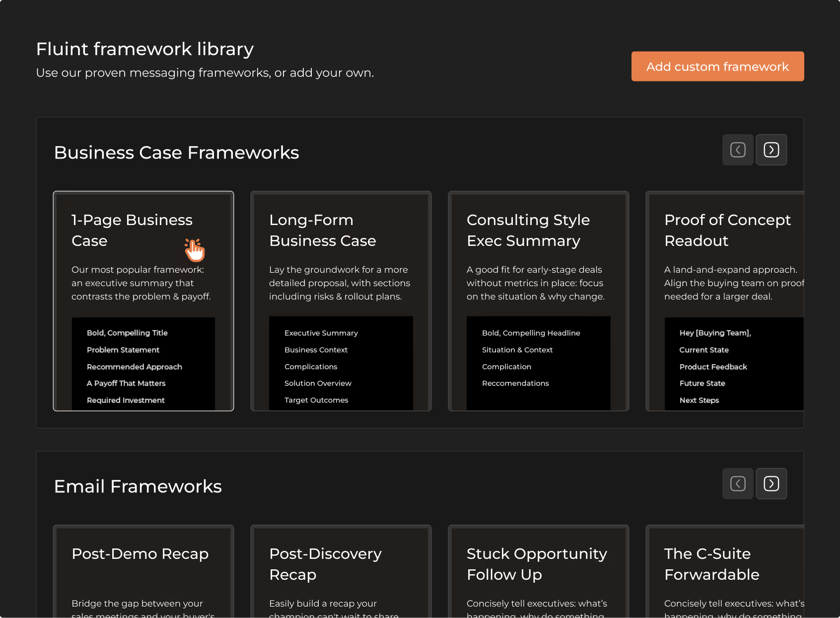
Task: Click Next Steps in the Proof of Concept preview
Action: (x=699, y=400)
